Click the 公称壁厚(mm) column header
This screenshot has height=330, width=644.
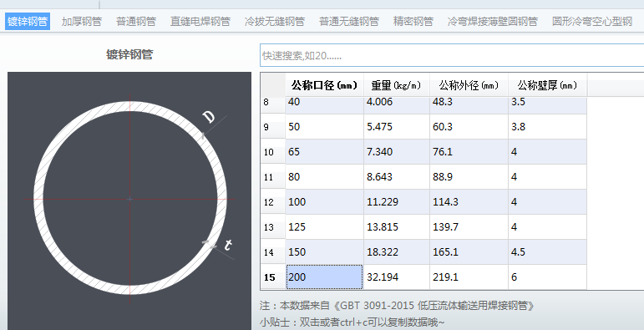click(547, 85)
